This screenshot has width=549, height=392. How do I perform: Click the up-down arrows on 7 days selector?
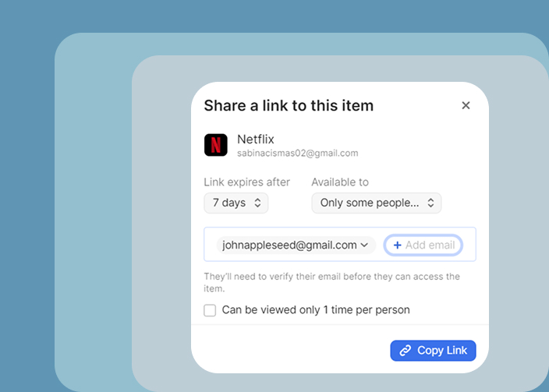point(257,203)
